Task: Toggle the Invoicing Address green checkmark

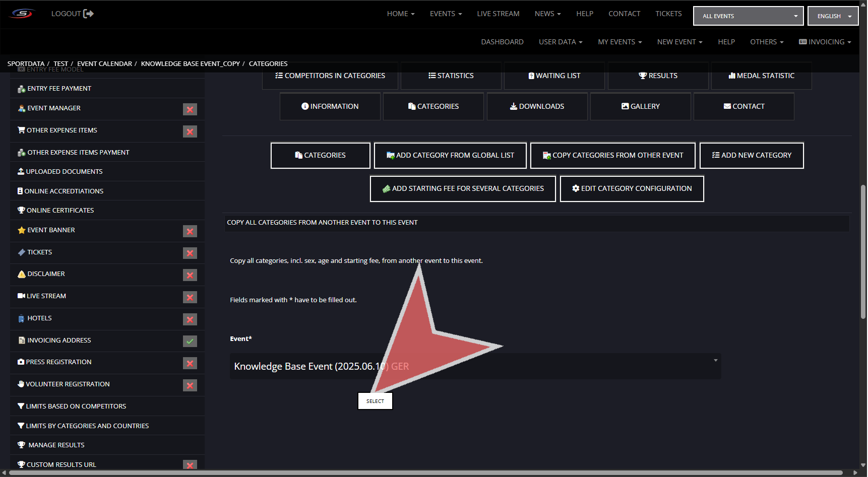Action: point(190,341)
